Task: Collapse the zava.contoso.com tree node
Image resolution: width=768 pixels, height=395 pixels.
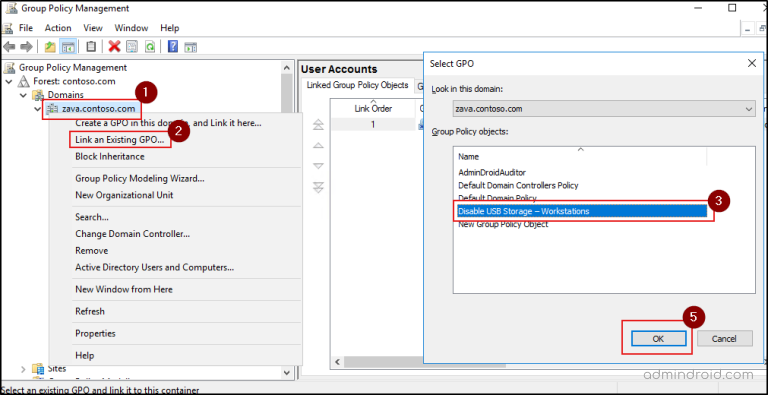Action: click(38, 109)
